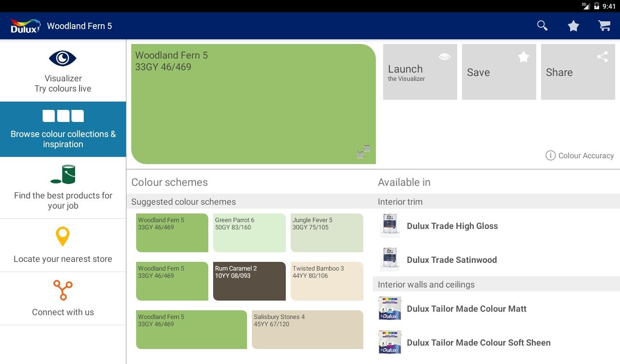Share the Woodland Fern 5 colour
The image size is (620, 364).
pyautogui.click(x=578, y=72)
